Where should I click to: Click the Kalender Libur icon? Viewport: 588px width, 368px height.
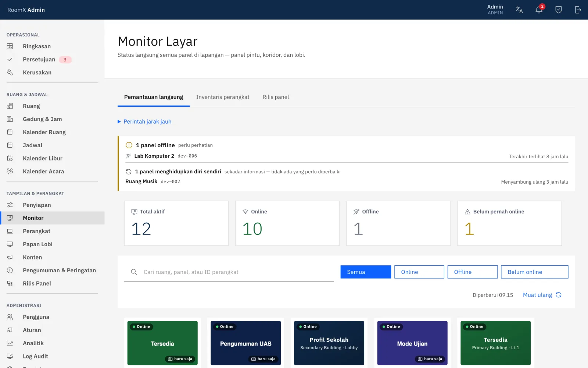(x=10, y=158)
